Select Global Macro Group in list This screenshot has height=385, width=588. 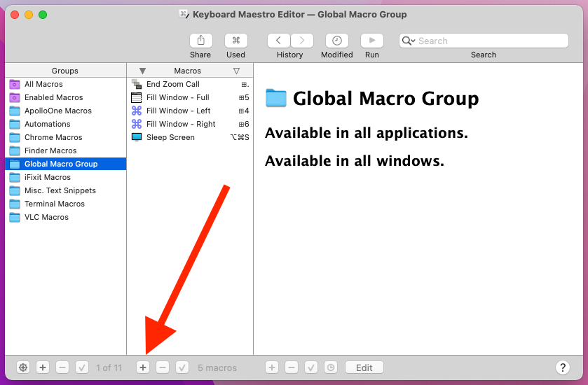click(x=66, y=164)
